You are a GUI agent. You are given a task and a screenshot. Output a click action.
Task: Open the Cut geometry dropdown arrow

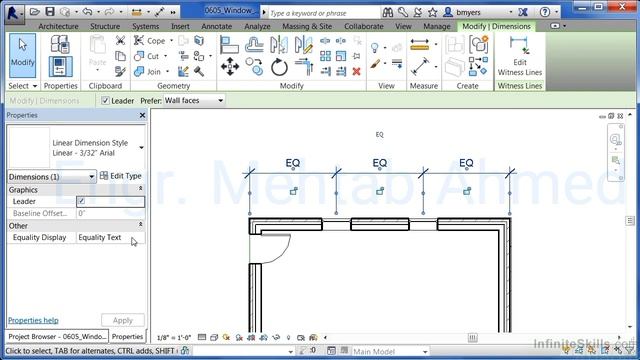pyautogui.click(x=166, y=56)
